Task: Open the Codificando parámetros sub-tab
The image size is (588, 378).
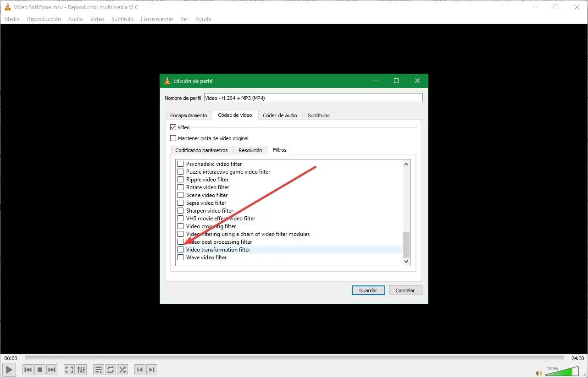Action: click(x=201, y=150)
